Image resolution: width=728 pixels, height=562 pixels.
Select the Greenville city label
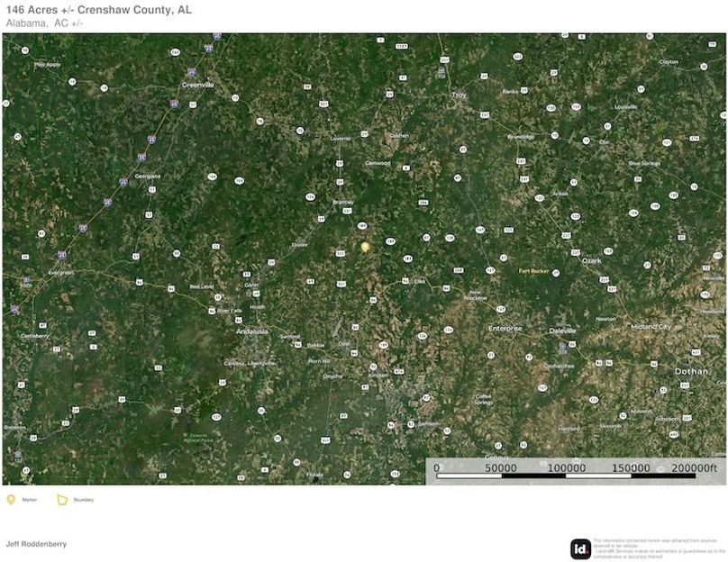pos(197,85)
